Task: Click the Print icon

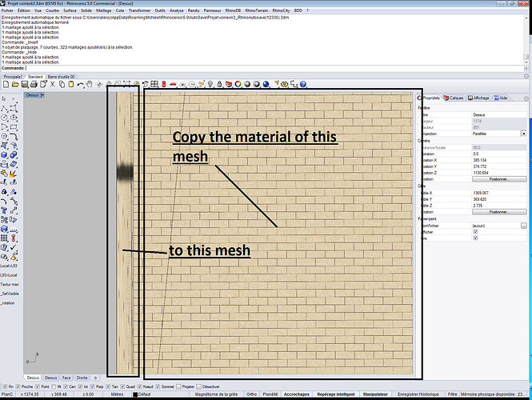Action: tap(34, 84)
